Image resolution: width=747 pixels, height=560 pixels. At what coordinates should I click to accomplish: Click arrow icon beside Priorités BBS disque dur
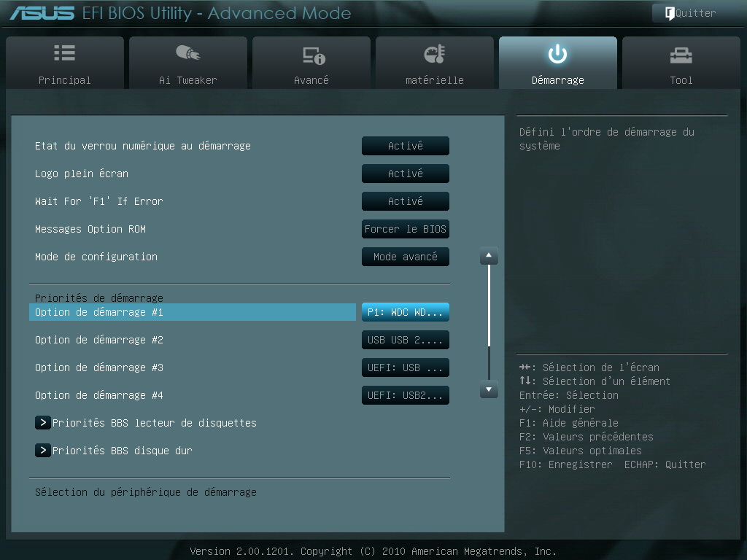click(x=43, y=450)
